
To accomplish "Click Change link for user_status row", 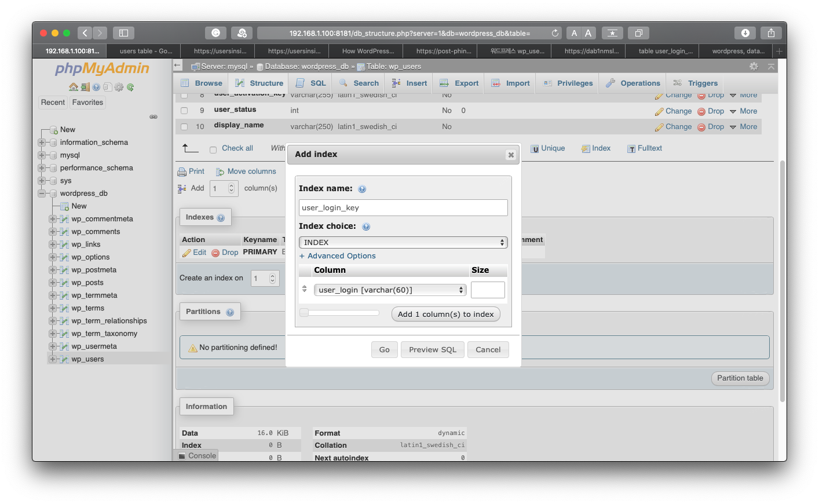I will (x=674, y=111).
